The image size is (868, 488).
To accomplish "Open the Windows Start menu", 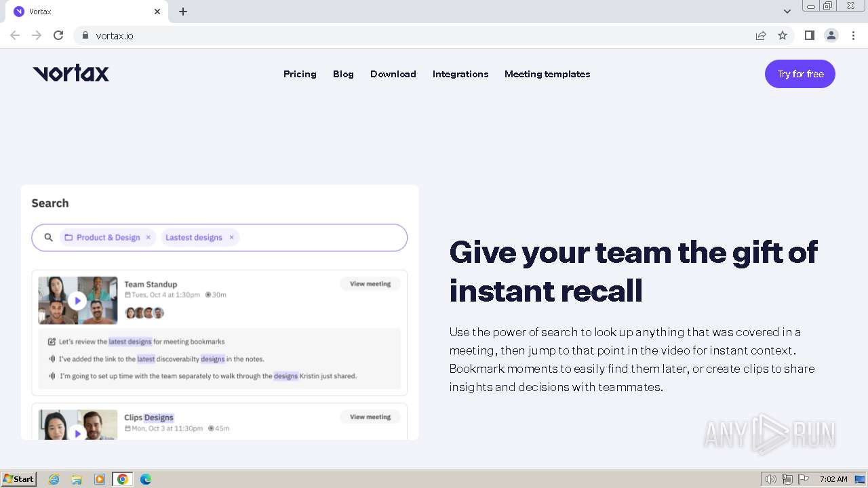I will [x=18, y=479].
